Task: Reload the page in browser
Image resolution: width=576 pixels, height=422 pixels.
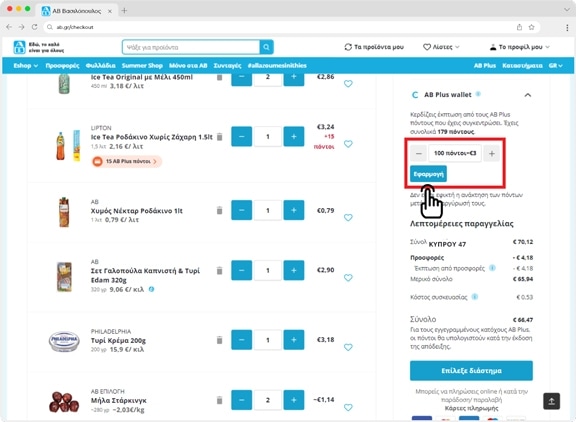Action: [x=34, y=27]
